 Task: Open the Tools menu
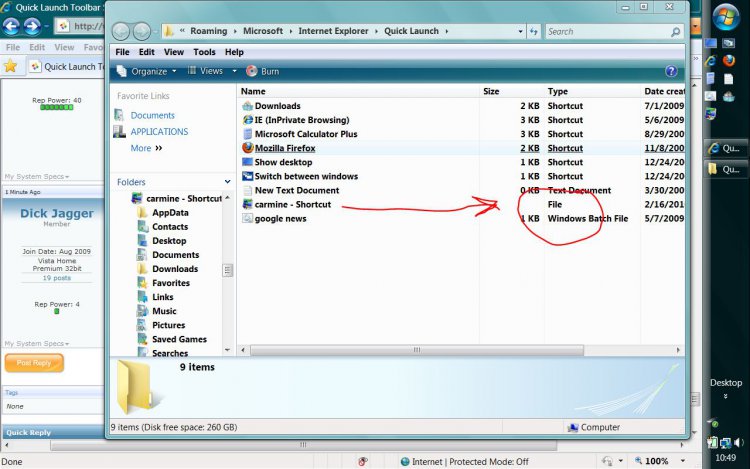coord(203,52)
